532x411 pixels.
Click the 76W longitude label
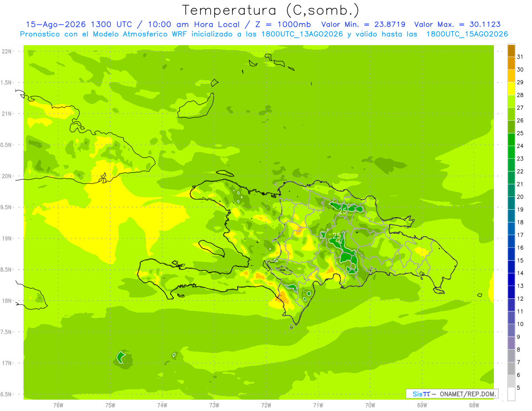(58, 405)
